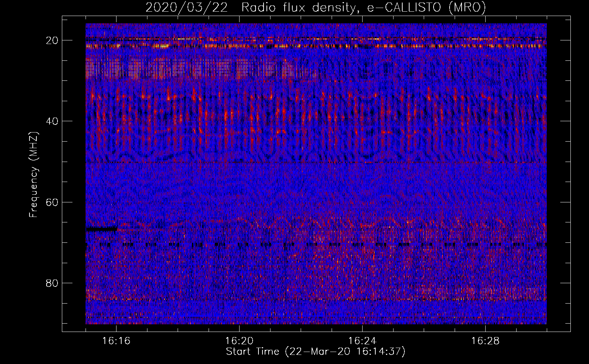Click the '40' frequency tick label
Image resolution: width=589 pixels, height=364 pixels.
[x=52, y=121]
